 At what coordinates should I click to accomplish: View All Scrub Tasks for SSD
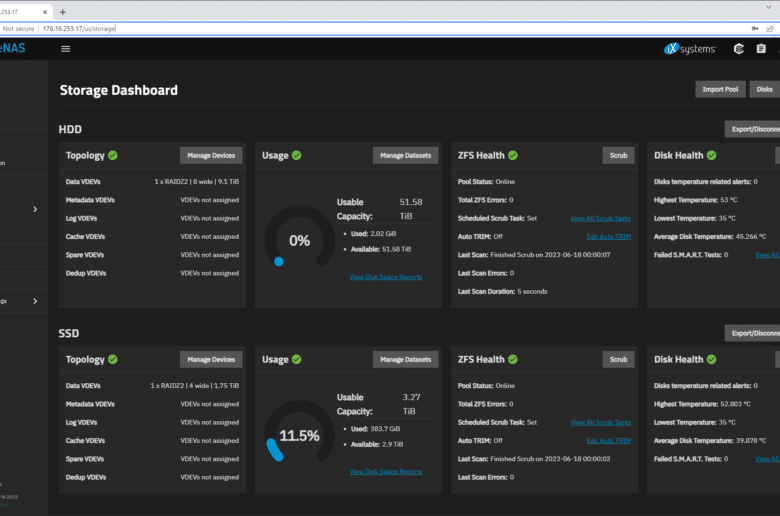pos(600,422)
